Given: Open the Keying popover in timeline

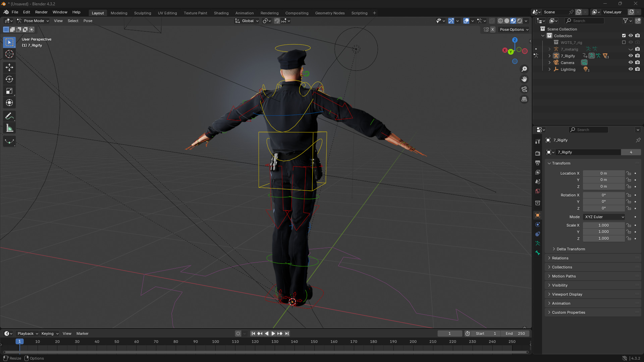Looking at the screenshot, I should (50, 334).
